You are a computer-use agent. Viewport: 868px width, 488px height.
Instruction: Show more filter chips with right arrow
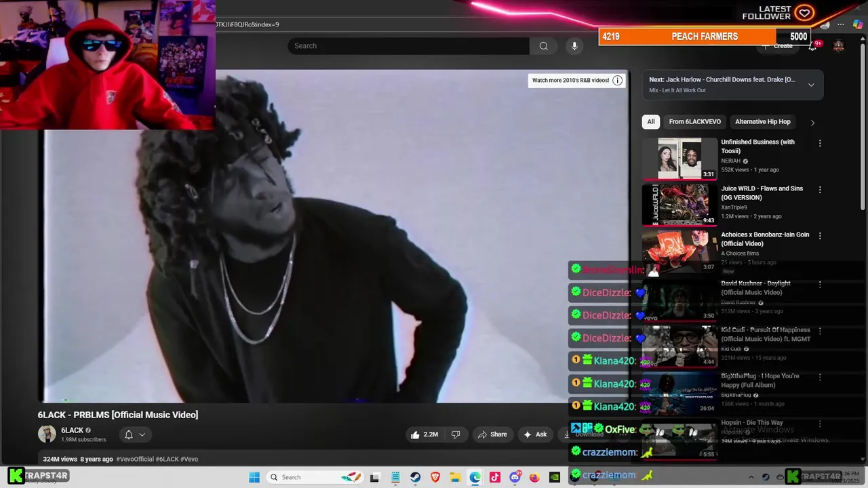click(812, 123)
